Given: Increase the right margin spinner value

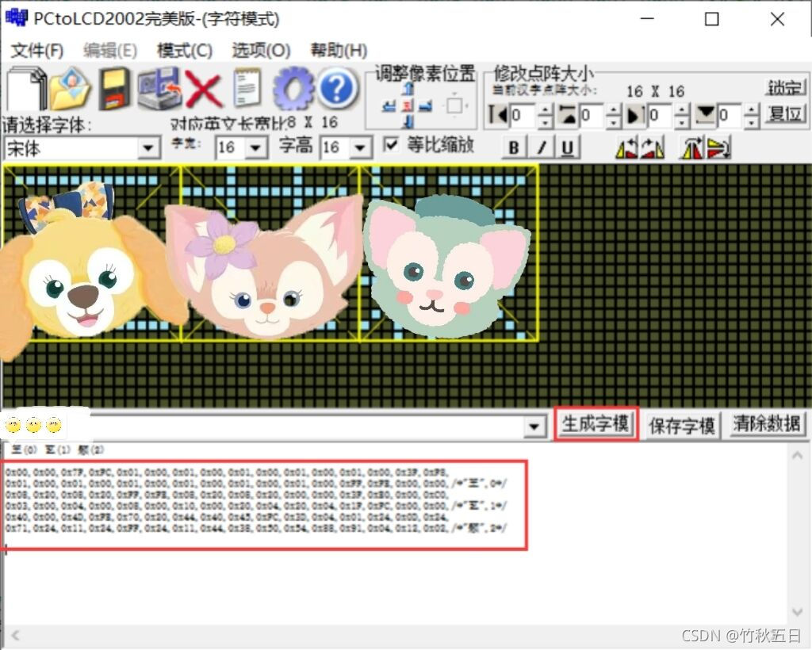Looking at the screenshot, I should pos(683,109).
